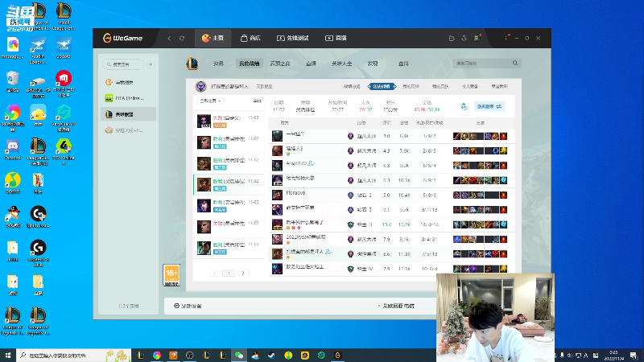Open the first sidebar entry with the orange icon
The height and width of the screenshot is (362, 644).
click(x=128, y=82)
